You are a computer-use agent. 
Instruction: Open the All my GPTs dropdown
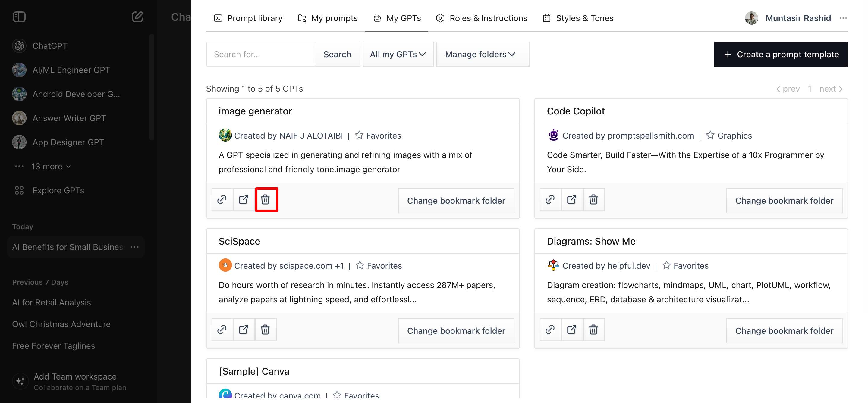click(398, 54)
